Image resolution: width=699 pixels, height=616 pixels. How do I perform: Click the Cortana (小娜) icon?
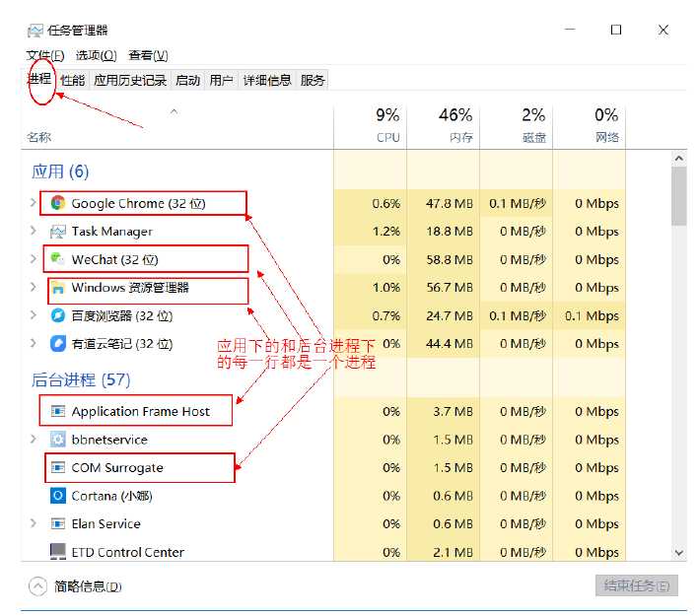[58, 495]
